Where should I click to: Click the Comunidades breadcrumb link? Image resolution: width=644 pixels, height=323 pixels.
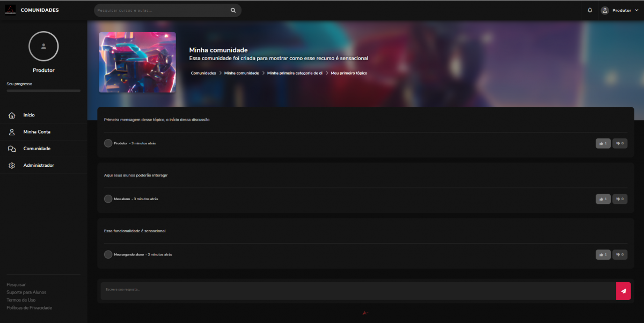coord(203,73)
